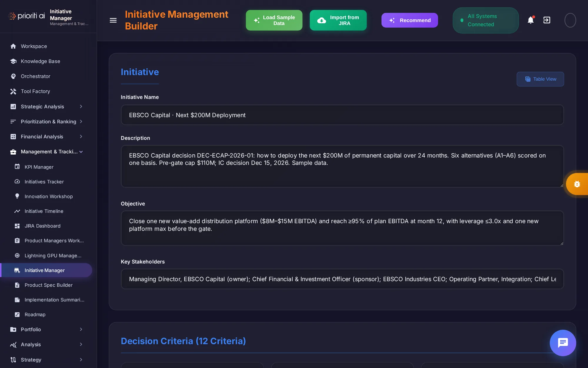
Task: Open the chat bubble assistant icon
Action: [563, 343]
